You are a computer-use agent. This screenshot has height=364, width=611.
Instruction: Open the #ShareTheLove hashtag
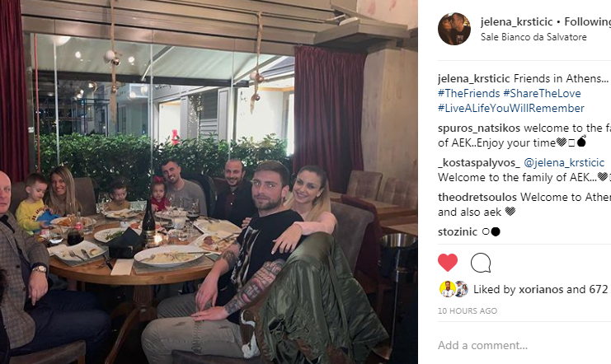click(542, 93)
